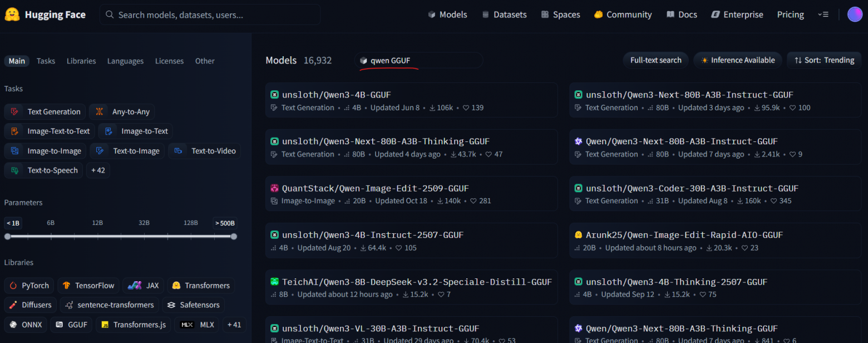Open the Docs navigation item
Viewport: 868px width, 343px height.
coord(682,14)
